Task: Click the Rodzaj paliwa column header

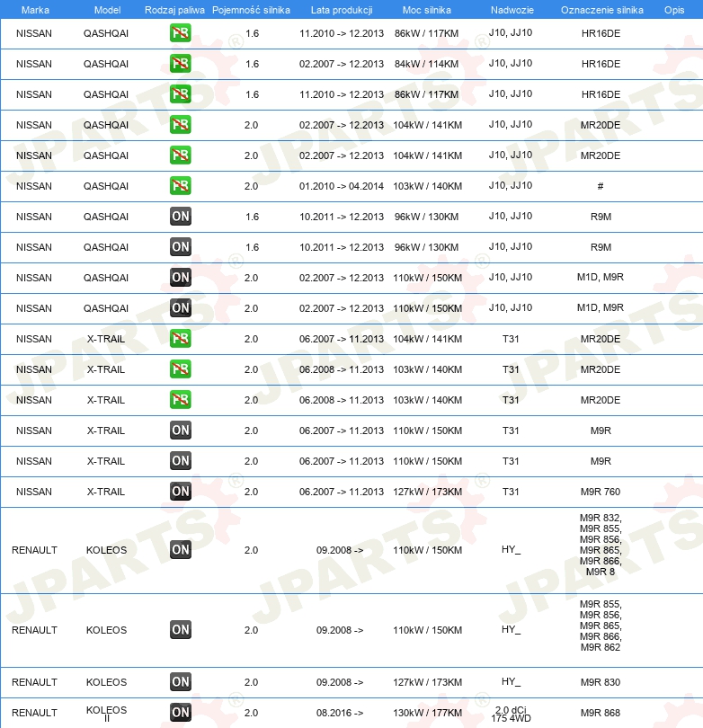Action: pyautogui.click(x=174, y=10)
